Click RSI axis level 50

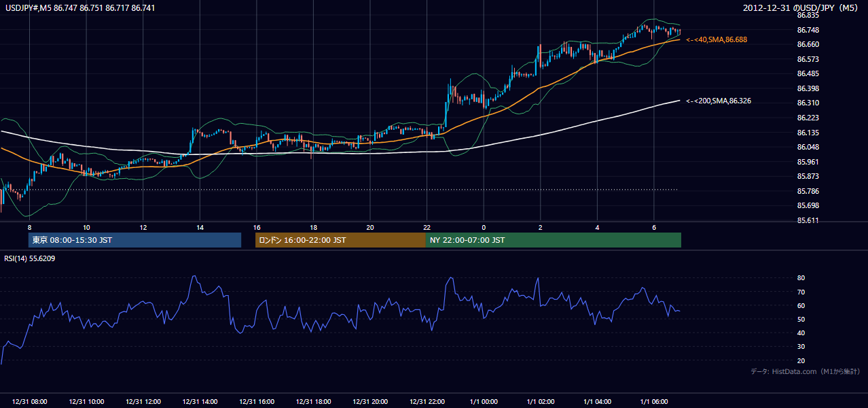(x=801, y=319)
